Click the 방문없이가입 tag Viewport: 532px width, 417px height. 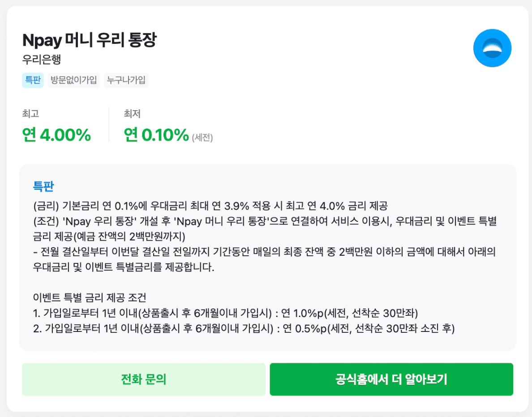[x=73, y=81]
